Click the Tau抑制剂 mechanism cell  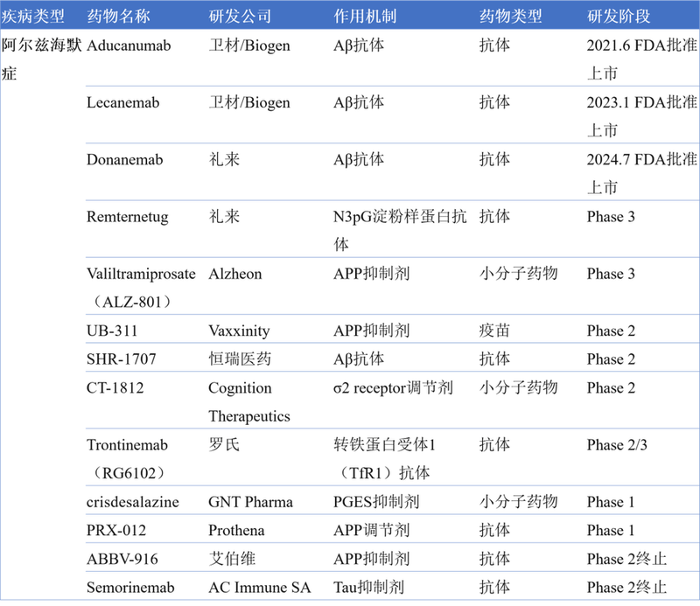pyautogui.click(x=368, y=588)
